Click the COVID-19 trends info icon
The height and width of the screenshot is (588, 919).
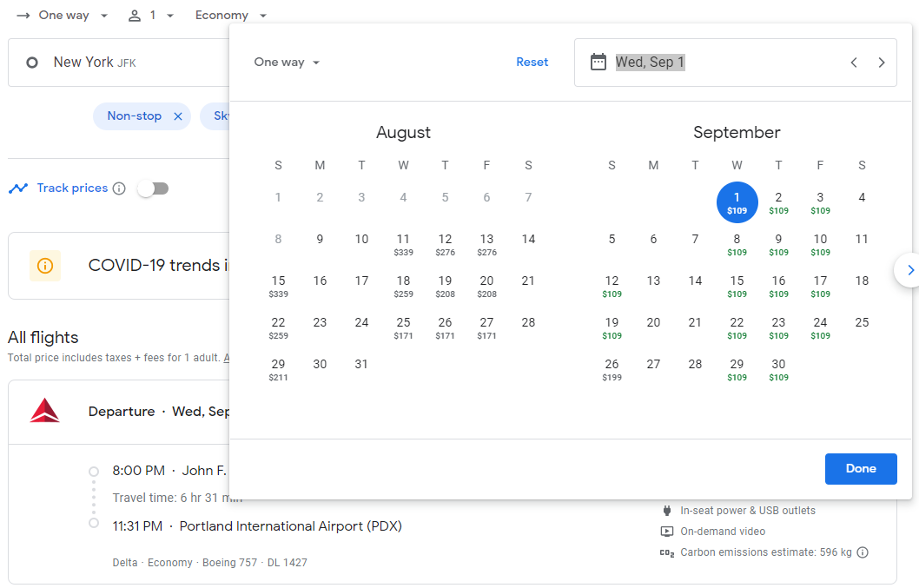click(x=45, y=266)
